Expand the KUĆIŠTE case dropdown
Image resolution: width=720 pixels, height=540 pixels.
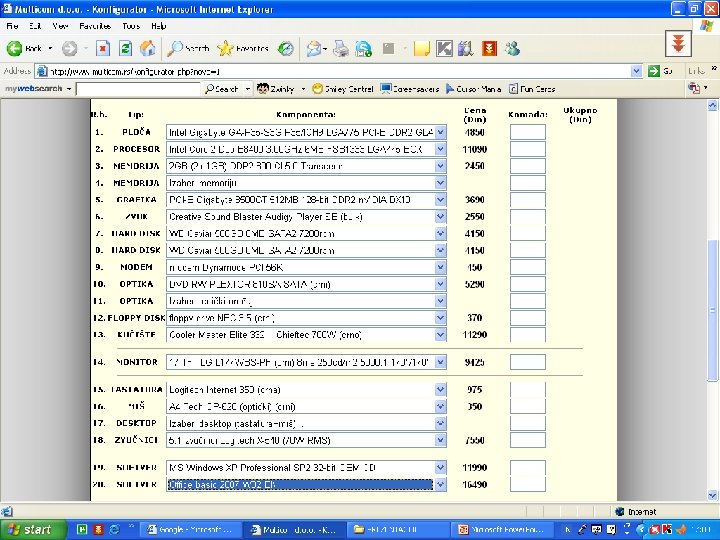(440, 335)
